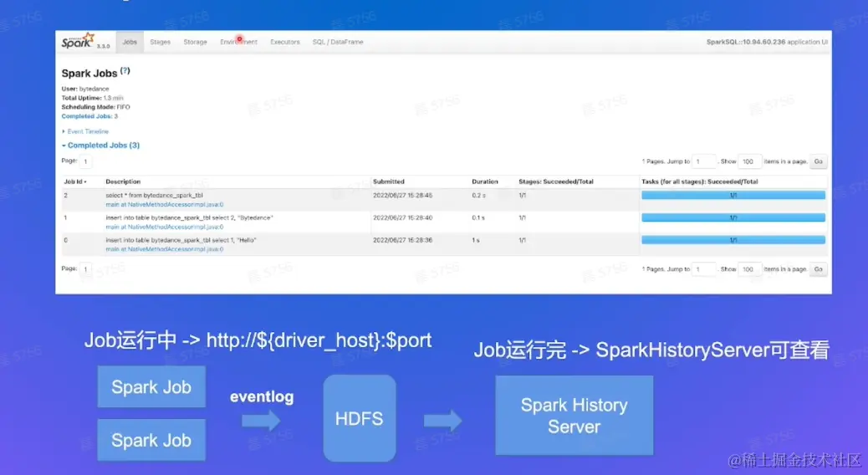
Task: Click the Tasks (for all stages) column header
Action: pos(700,181)
